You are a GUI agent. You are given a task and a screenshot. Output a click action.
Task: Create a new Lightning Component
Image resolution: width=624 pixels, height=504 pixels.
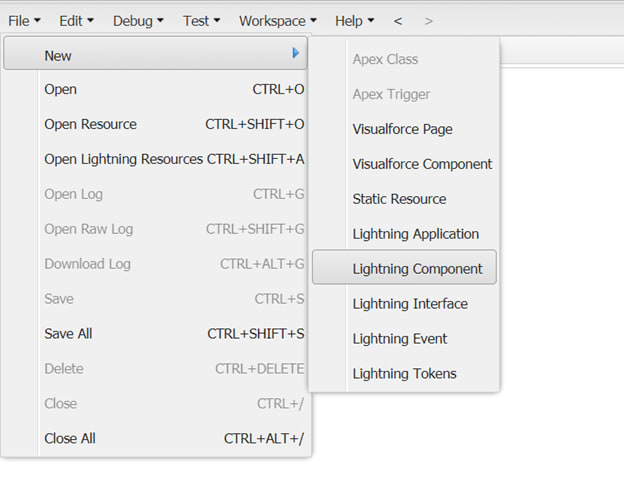[404, 267]
